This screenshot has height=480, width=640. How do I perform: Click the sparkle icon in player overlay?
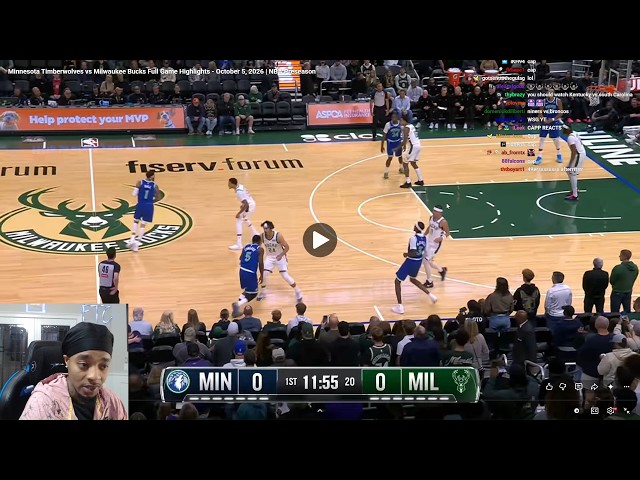point(610,386)
